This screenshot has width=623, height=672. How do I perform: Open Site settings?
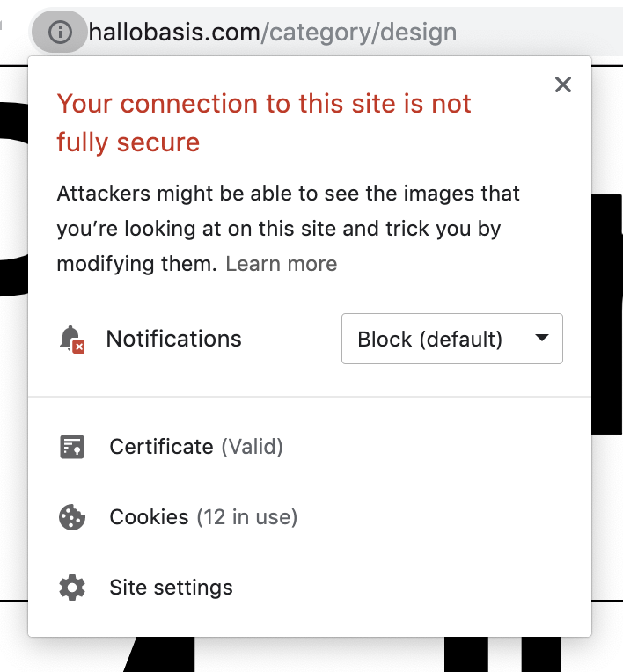tap(171, 588)
